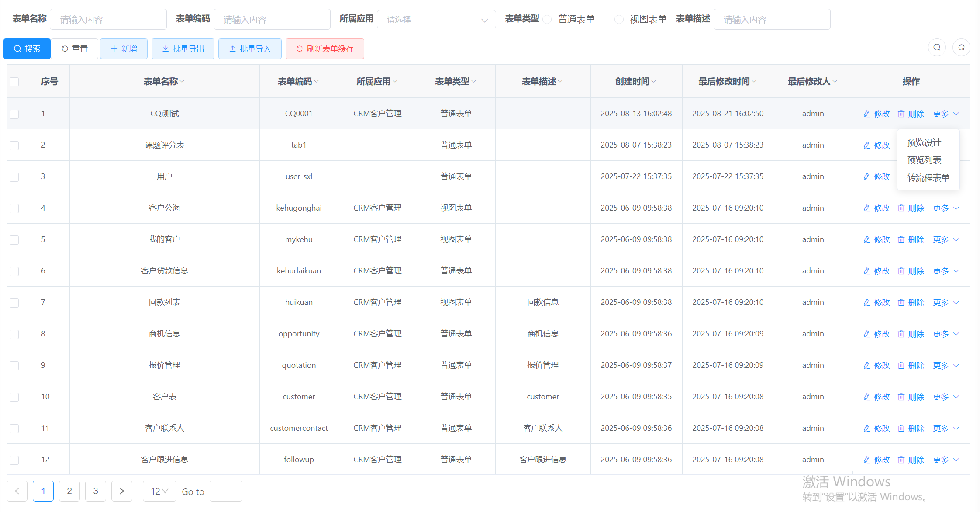This screenshot has height=512, width=980.
Task: Tick the checkbox for row 课题评分表
Action: tap(14, 145)
